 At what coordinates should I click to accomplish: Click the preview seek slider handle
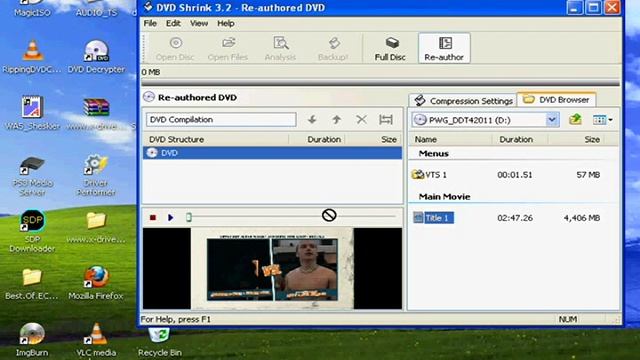pyautogui.click(x=189, y=217)
